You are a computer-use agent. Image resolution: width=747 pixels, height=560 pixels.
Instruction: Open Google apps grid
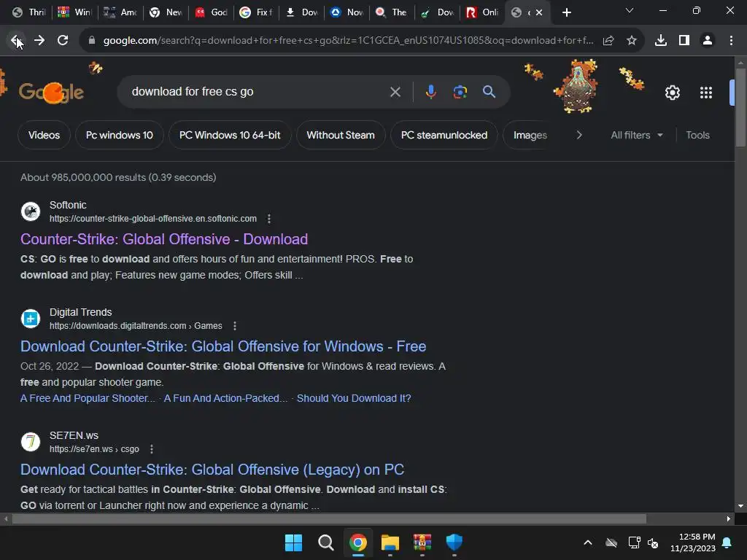pyautogui.click(x=706, y=93)
